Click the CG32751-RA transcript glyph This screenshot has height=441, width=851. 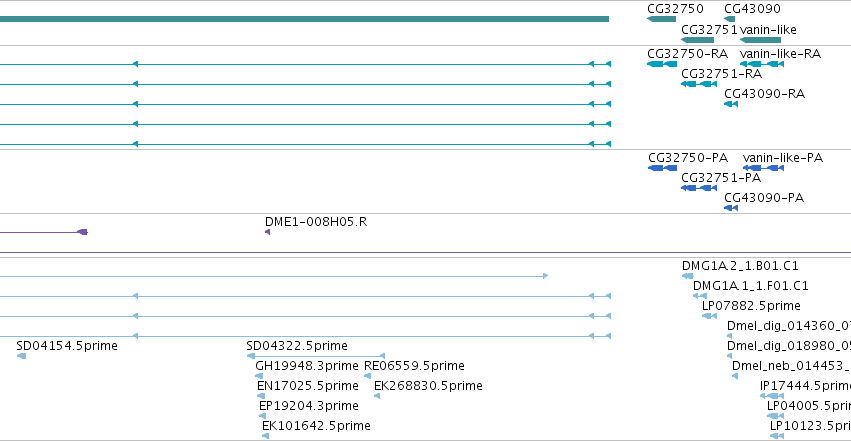click(x=699, y=84)
